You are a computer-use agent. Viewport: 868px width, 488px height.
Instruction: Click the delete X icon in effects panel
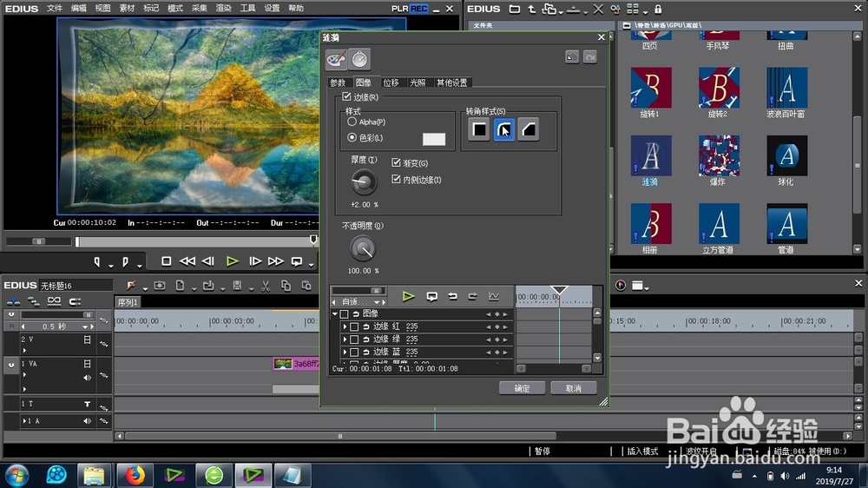tap(598, 9)
